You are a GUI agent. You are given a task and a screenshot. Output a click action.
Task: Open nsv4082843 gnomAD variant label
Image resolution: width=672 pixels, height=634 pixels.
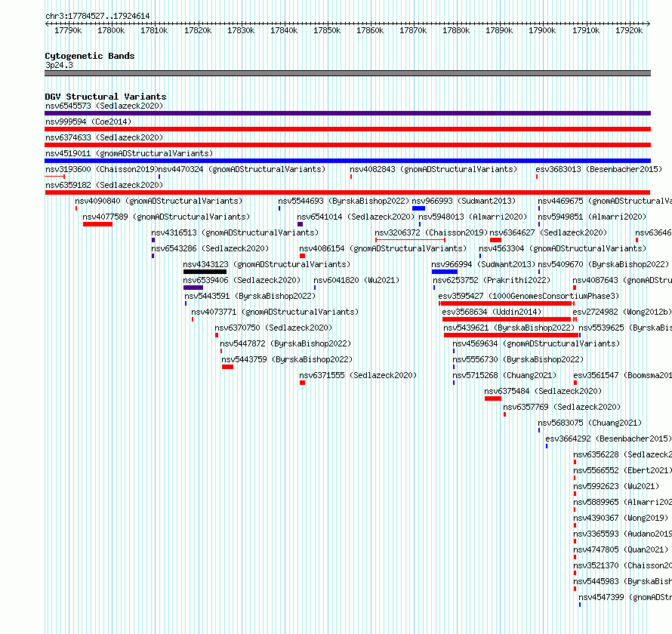tap(433, 169)
